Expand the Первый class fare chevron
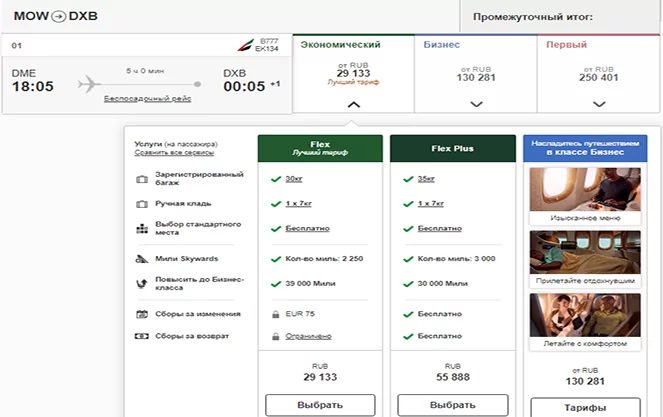Viewport: 663px width, 417px height. click(599, 104)
